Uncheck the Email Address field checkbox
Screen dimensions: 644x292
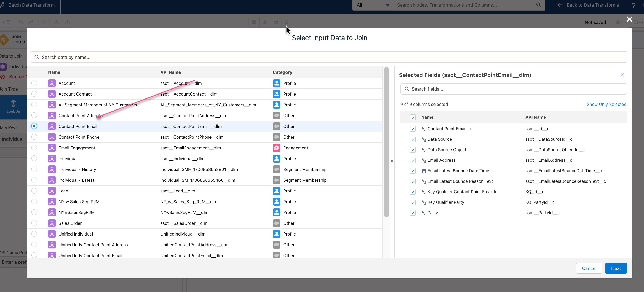413,160
